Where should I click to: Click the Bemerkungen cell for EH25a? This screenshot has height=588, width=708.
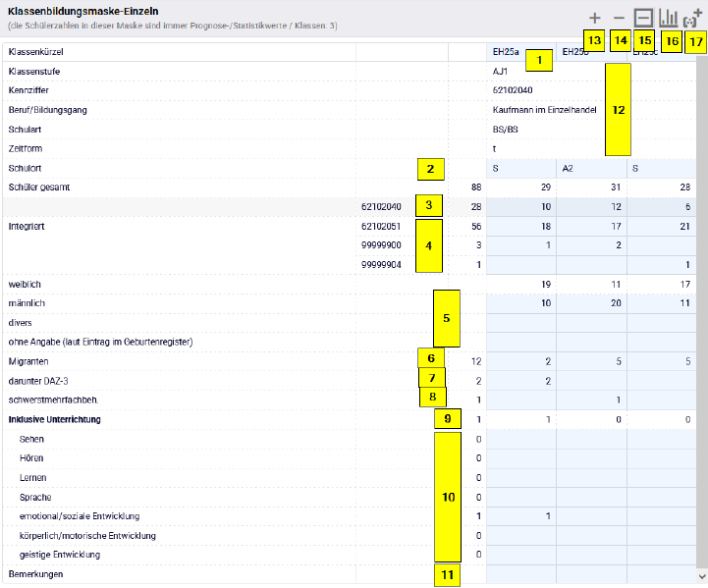520,574
